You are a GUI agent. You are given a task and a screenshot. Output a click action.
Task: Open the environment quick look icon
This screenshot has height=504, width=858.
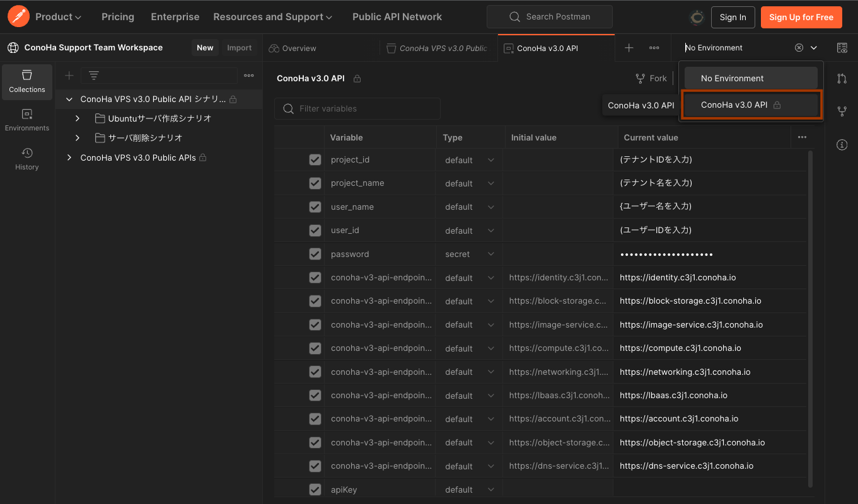coord(842,48)
